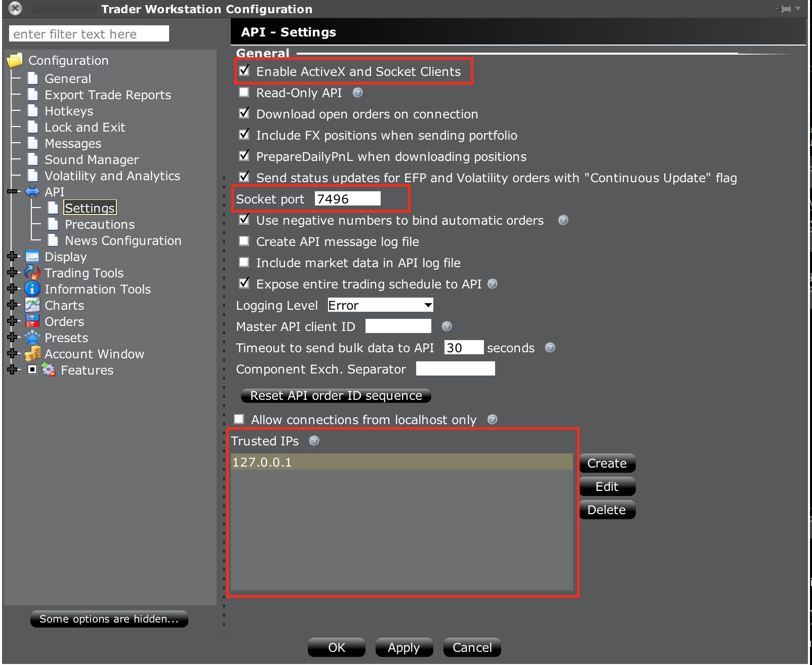Open help icon for localhost only option

click(x=493, y=420)
